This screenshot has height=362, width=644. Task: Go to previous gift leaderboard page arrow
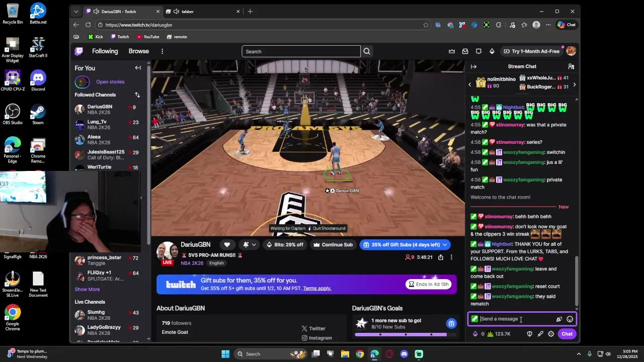pyautogui.click(x=470, y=84)
